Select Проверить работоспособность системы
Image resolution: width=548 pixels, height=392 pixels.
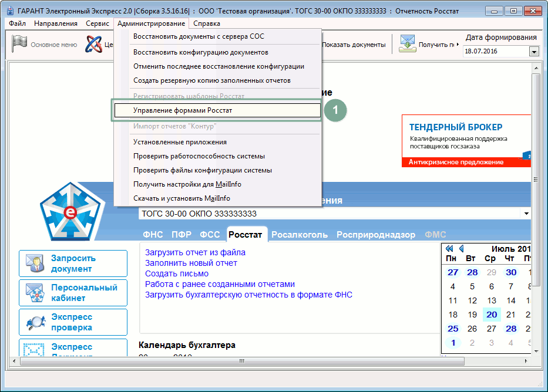tap(217, 156)
